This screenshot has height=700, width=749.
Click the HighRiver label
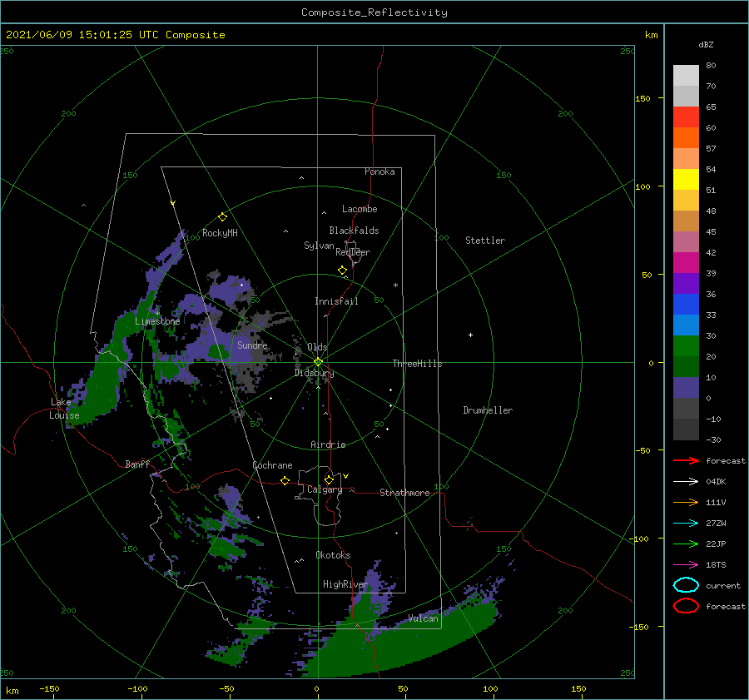point(345,584)
